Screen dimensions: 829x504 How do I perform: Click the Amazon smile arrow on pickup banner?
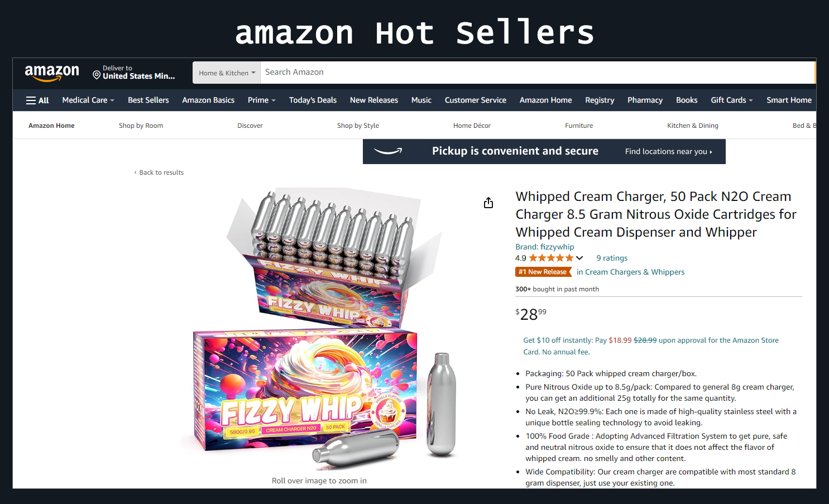(388, 151)
